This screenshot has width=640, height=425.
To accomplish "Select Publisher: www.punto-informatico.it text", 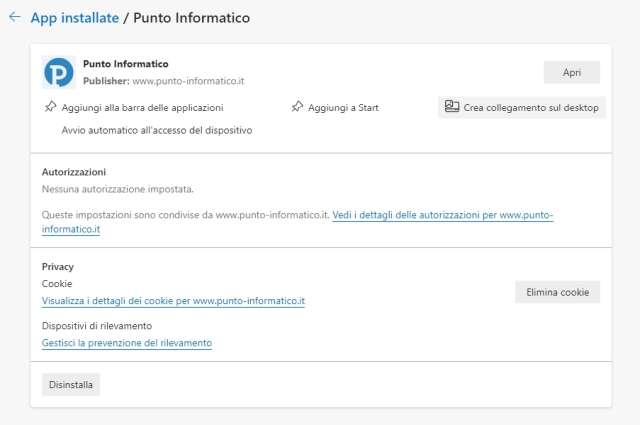I will (x=164, y=81).
